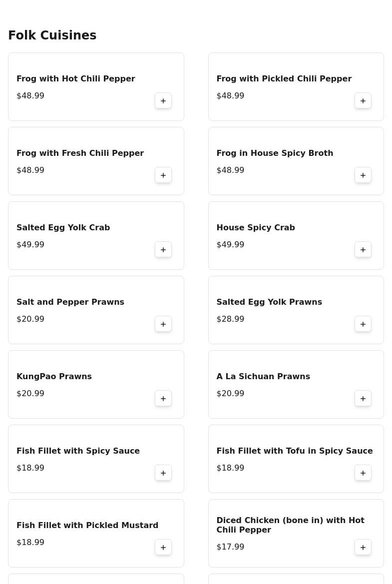
Task: Click the Folk Cuisines section heading
Action: (x=52, y=35)
